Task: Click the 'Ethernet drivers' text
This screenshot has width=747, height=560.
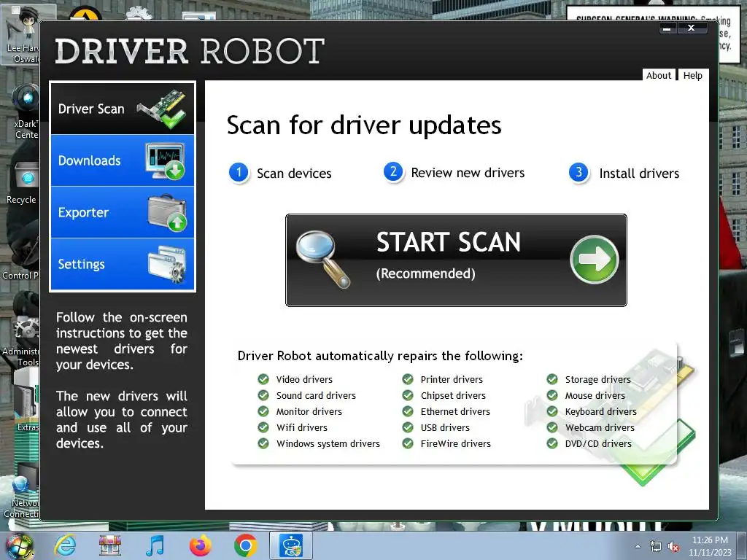Action: (x=455, y=412)
